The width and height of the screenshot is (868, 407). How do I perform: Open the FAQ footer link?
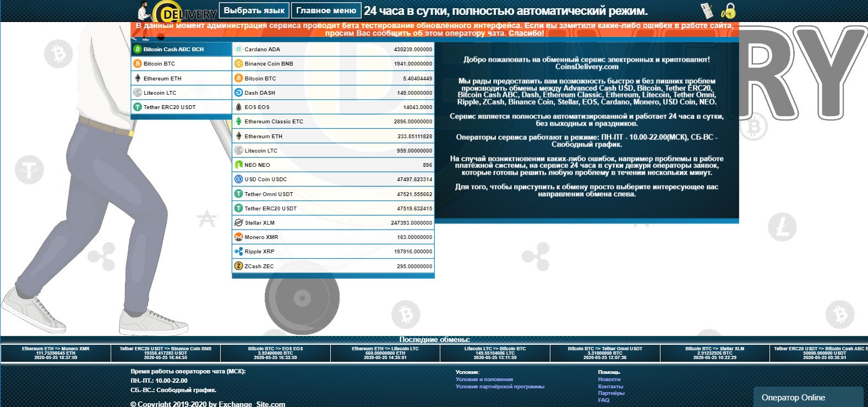[604, 400]
